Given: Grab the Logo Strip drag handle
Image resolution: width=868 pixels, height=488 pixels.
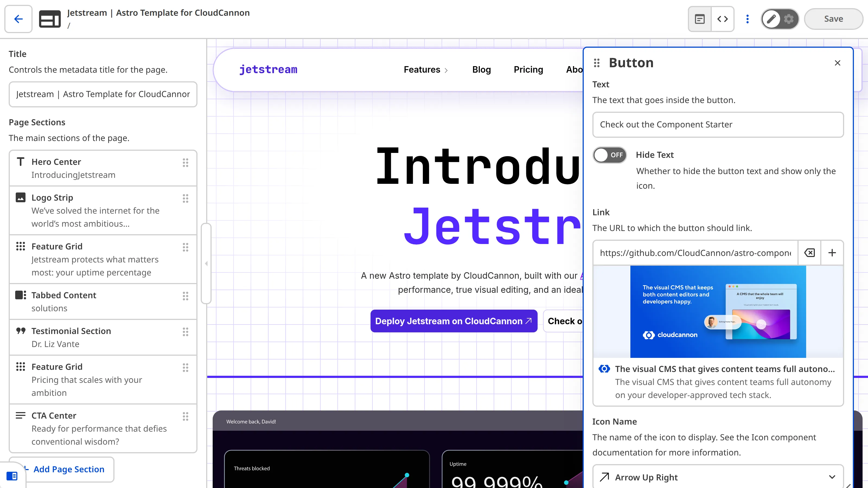Looking at the screenshot, I should (x=185, y=198).
